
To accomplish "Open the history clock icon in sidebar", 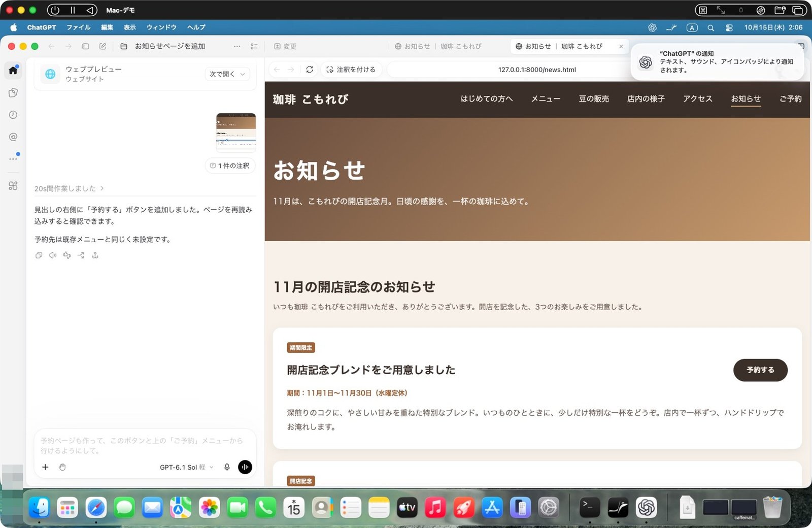I will (x=13, y=115).
